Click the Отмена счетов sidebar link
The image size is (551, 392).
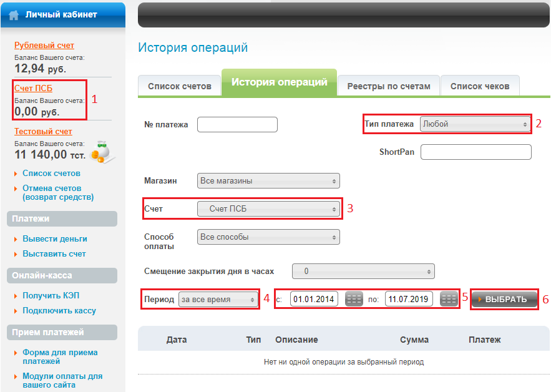pyautogui.click(x=58, y=192)
